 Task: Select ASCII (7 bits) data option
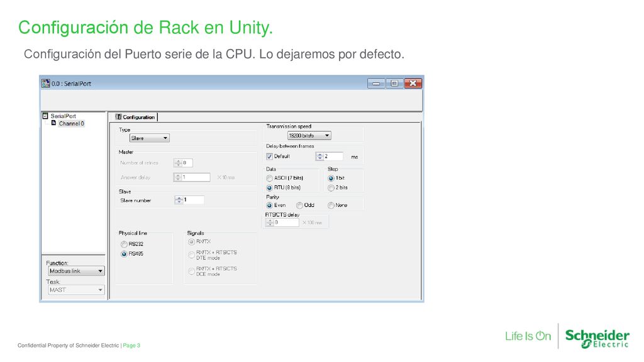[x=269, y=178]
